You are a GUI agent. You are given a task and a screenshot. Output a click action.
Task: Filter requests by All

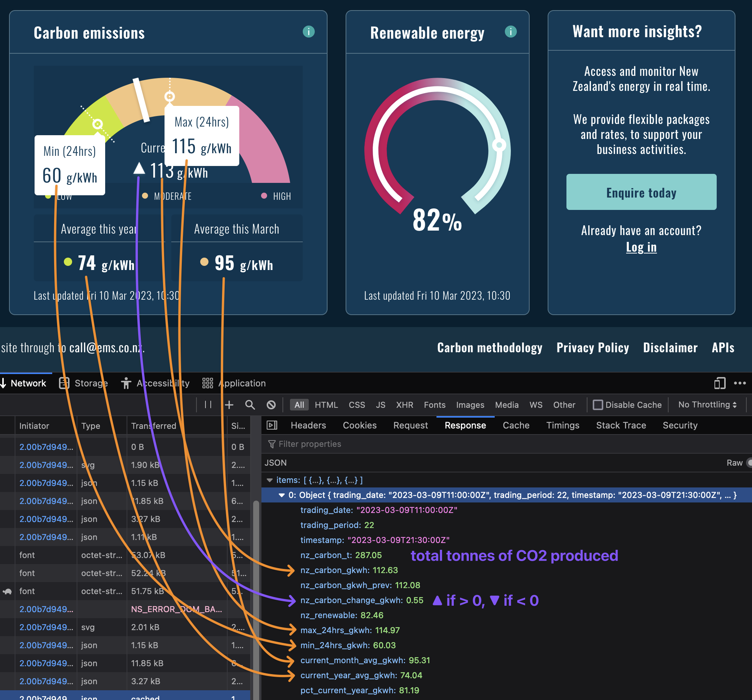tap(299, 405)
